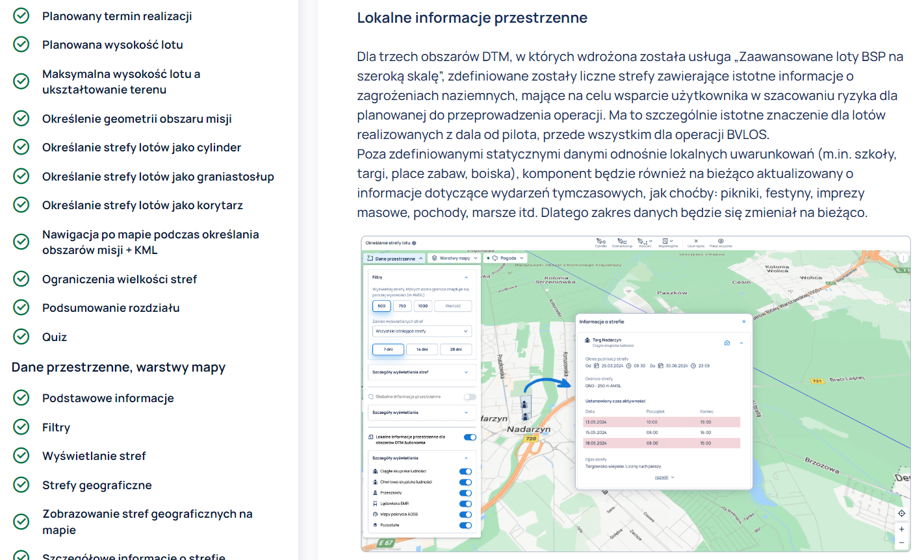Open the Warstwy mapy dropdown
This screenshot has width=924, height=560.
pyautogui.click(x=455, y=259)
